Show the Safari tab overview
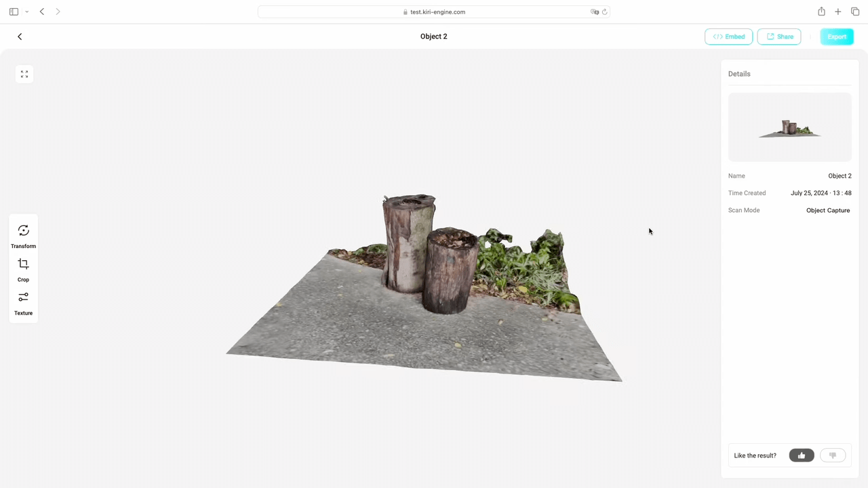Image resolution: width=868 pixels, height=488 pixels. 854,12
